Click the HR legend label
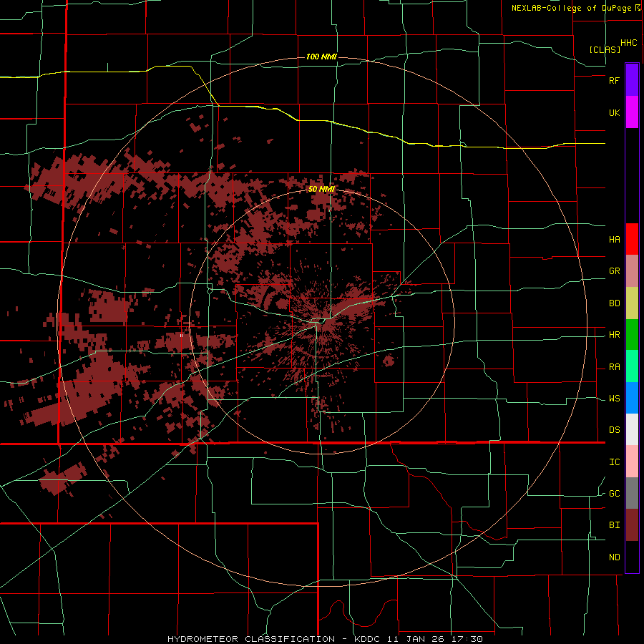 coord(614,335)
